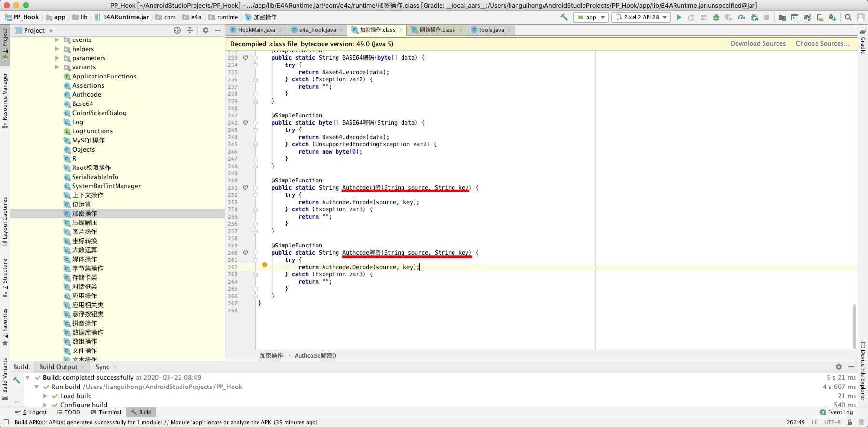
Task: Collapse the Run build node
Action: pos(37,387)
